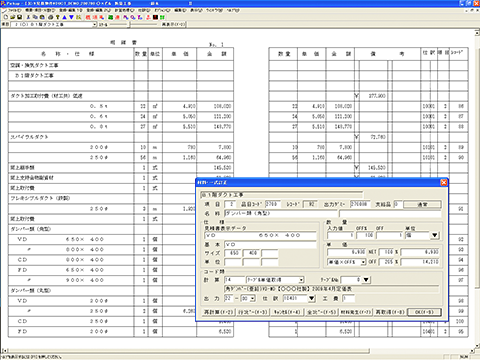Screen dimensions: 480x360
Task: Click the 名称 field containing ダンパー類
Action: (x=281, y=213)
